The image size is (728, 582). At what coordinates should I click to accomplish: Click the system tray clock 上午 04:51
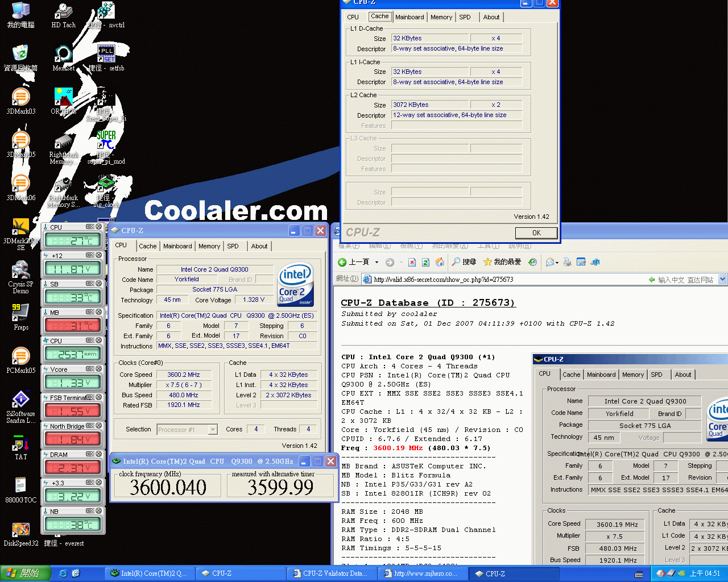705,573
